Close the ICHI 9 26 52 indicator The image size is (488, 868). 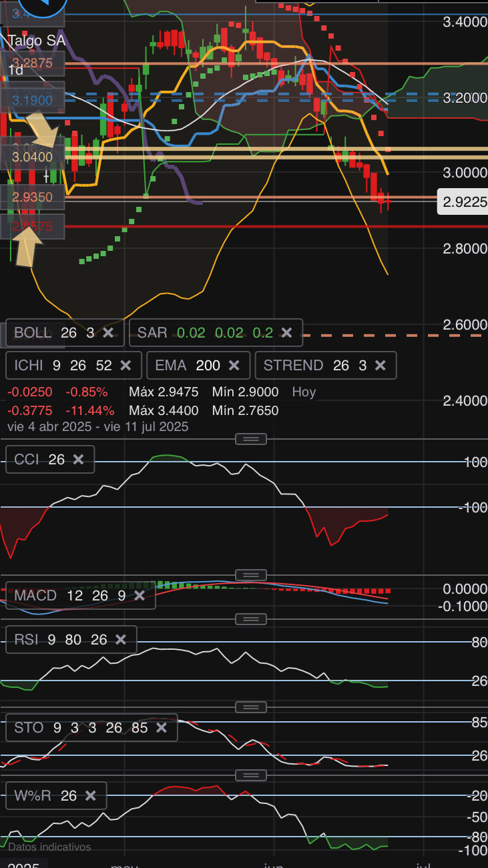pos(126,365)
